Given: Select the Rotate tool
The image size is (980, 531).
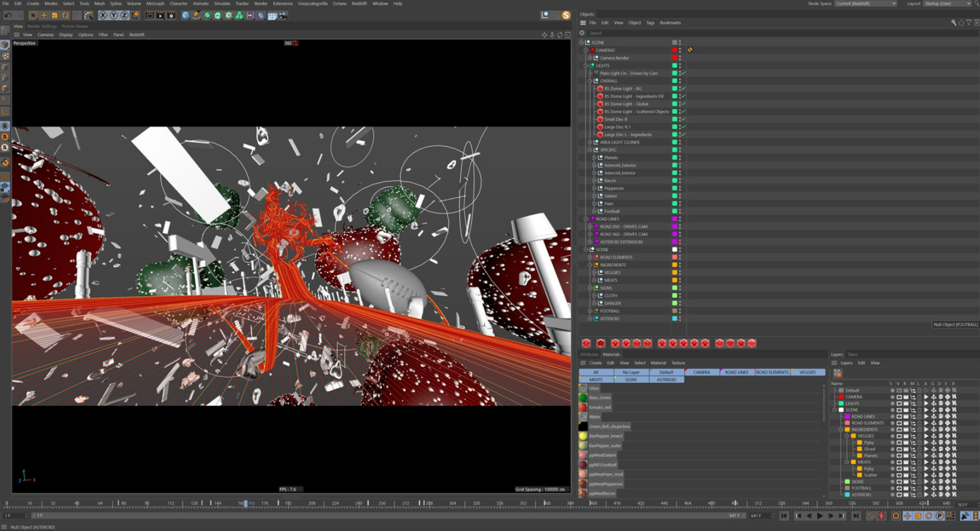Looking at the screenshot, I should click(66, 16).
